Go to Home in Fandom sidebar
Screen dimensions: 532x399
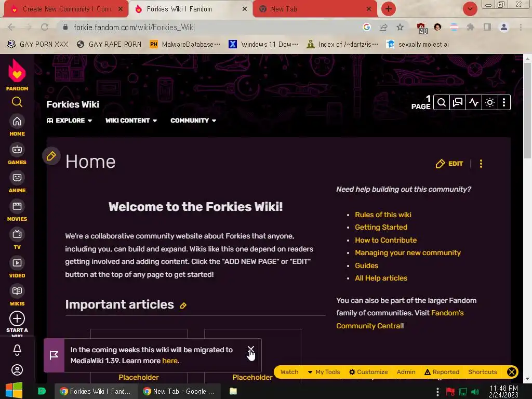(17, 126)
